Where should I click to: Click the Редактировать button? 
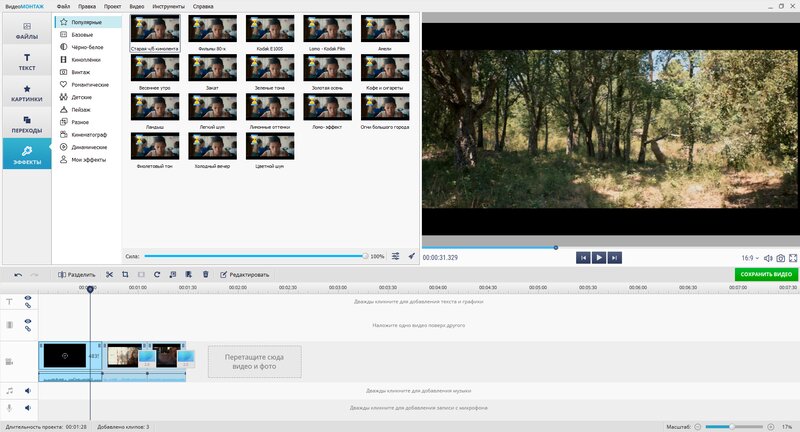(x=244, y=274)
